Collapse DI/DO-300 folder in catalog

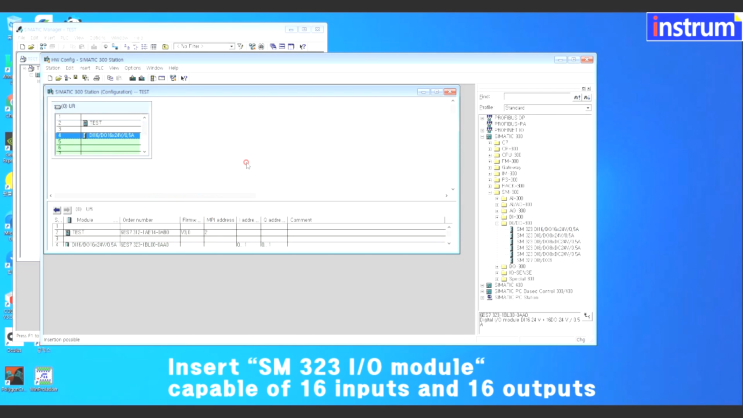click(x=497, y=223)
